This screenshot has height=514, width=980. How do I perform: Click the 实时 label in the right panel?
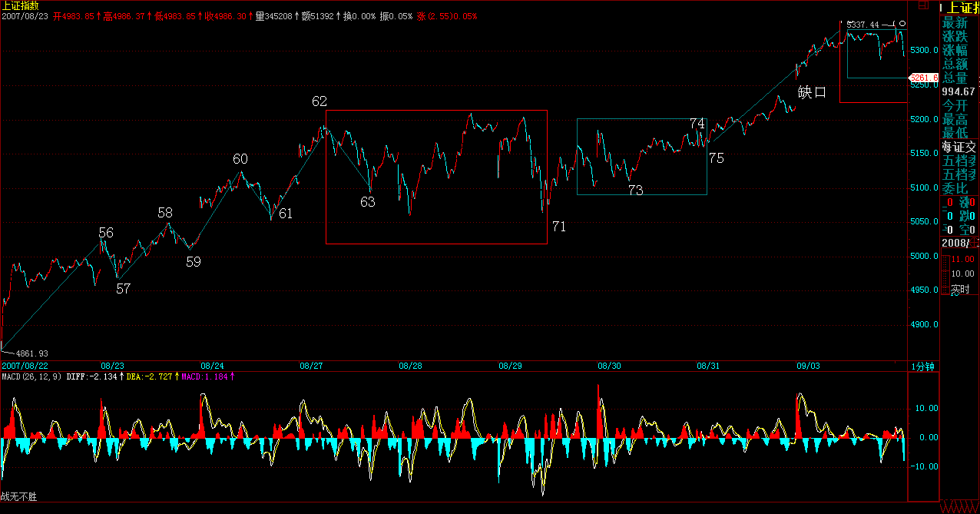coord(960,290)
